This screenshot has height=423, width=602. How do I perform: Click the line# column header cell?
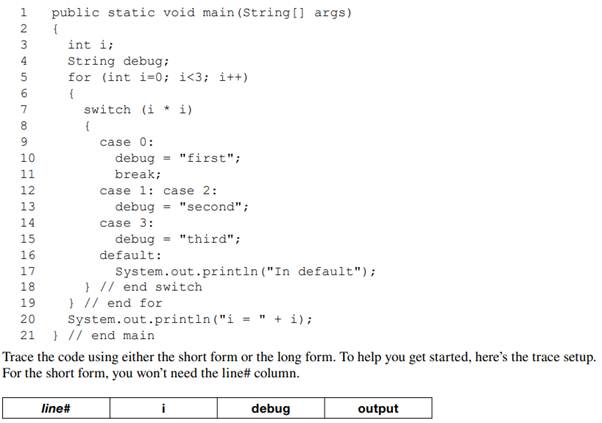54,408
